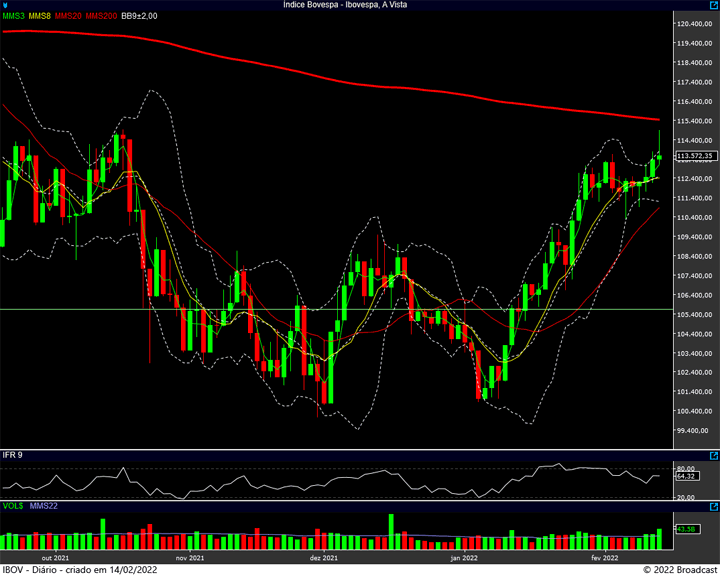Click the MMS22 volume average label

(x=44, y=506)
